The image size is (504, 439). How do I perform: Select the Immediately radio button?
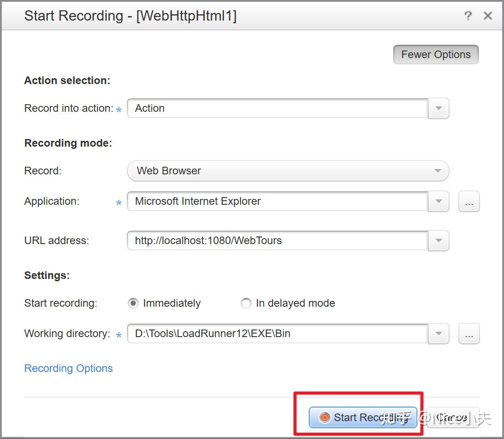[133, 304]
